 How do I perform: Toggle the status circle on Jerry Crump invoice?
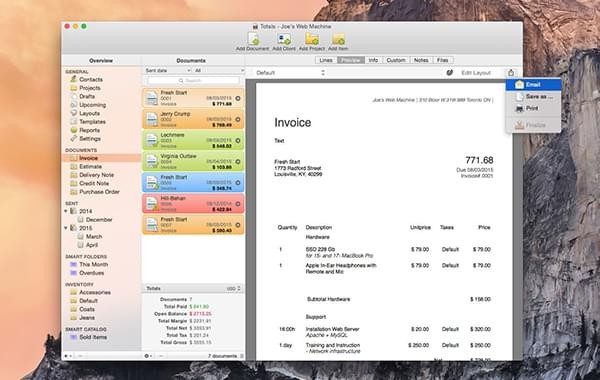[x=238, y=119]
